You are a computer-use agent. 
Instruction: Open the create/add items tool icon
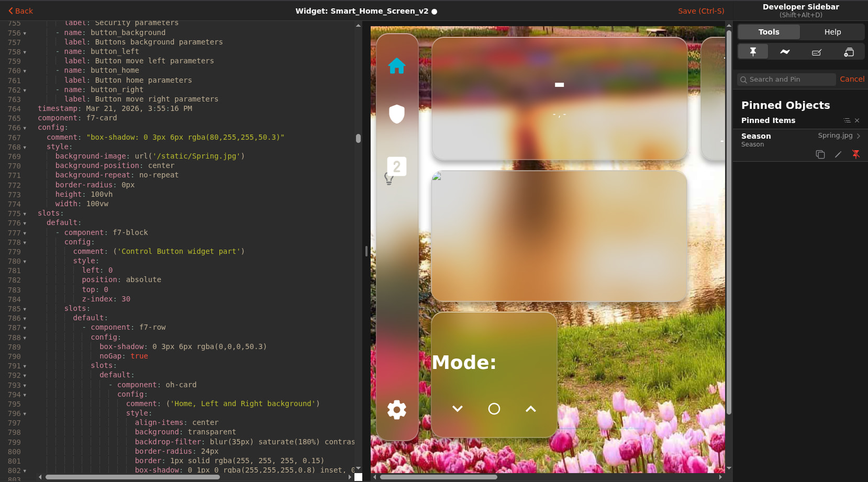pyautogui.click(x=848, y=52)
